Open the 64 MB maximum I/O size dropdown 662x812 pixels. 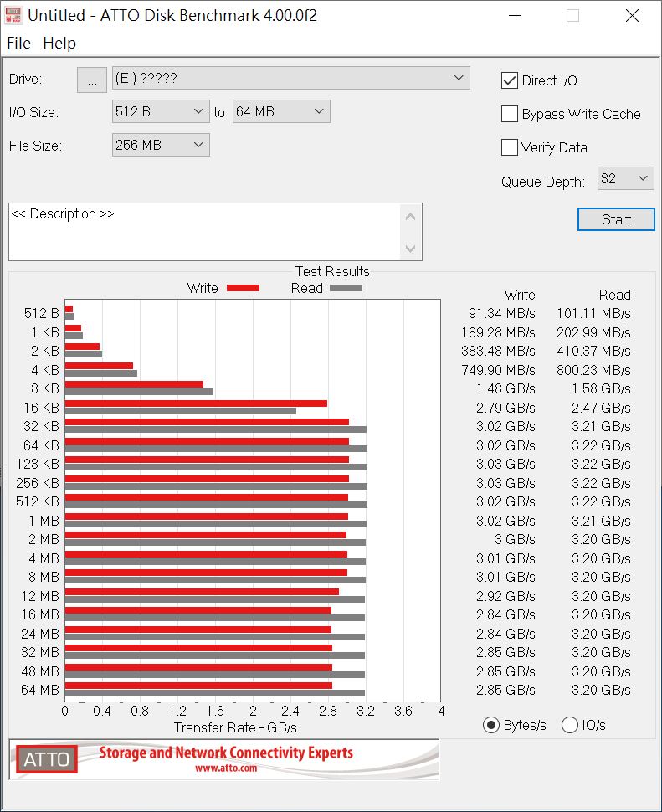coord(281,111)
